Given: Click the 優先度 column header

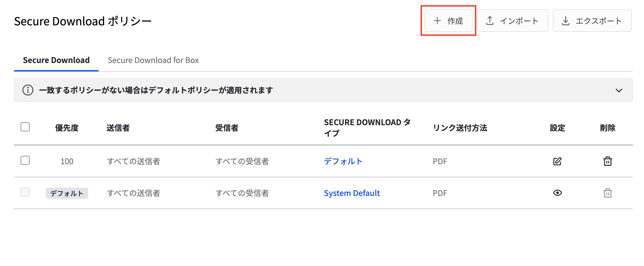Looking at the screenshot, I should (67, 128).
